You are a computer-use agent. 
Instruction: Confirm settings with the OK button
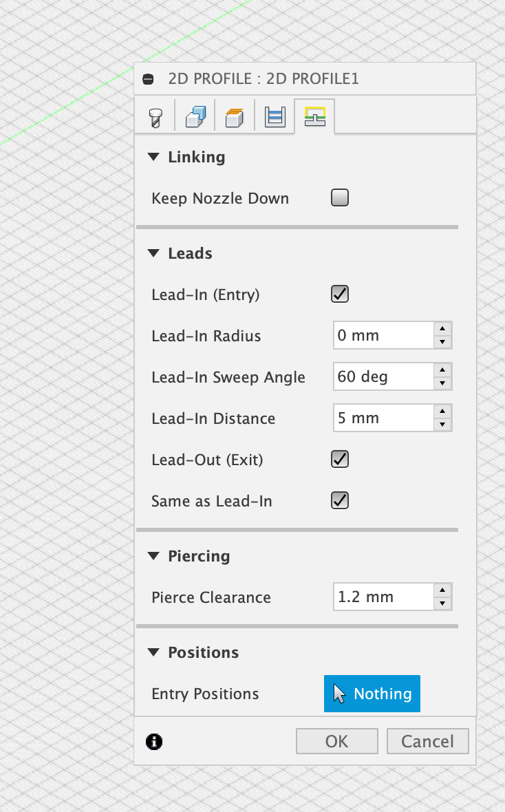click(x=336, y=742)
